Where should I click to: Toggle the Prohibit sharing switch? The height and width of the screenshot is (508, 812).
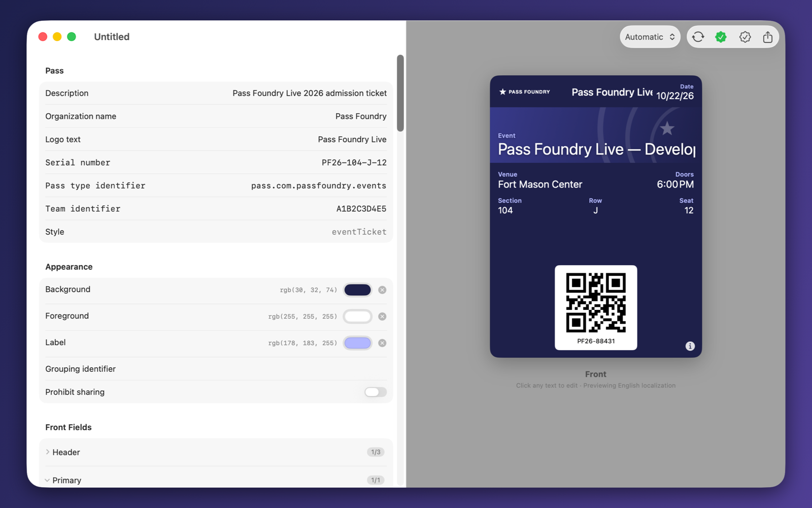pos(376,392)
